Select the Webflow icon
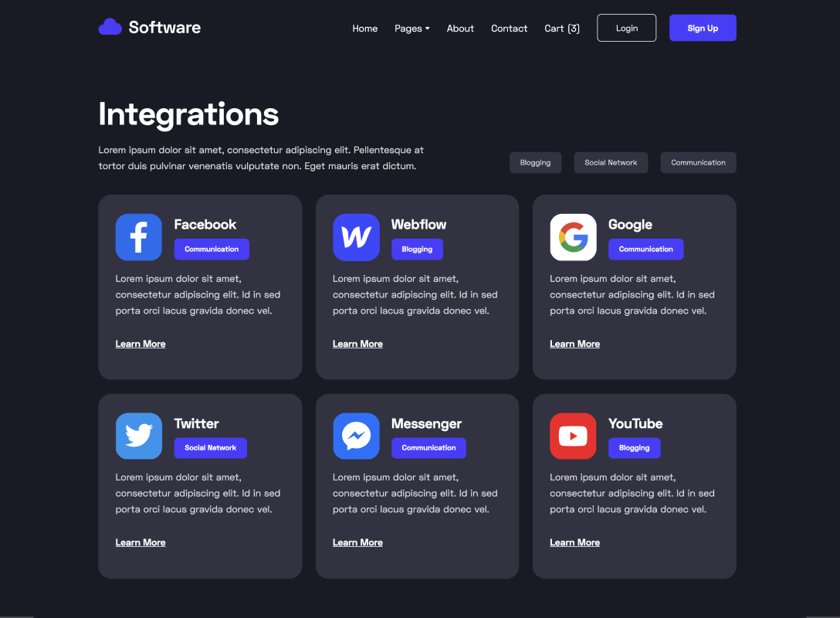 pos(356,237)
